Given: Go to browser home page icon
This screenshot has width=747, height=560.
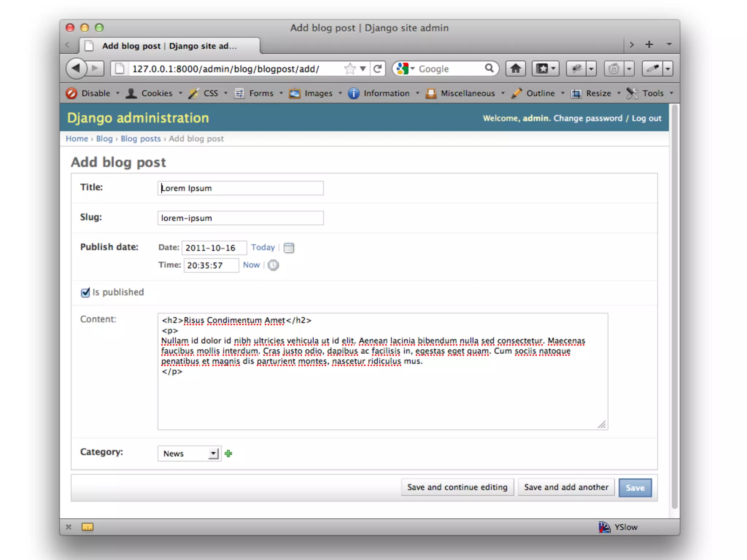Looking at the screenshot, I should [515, 69].
